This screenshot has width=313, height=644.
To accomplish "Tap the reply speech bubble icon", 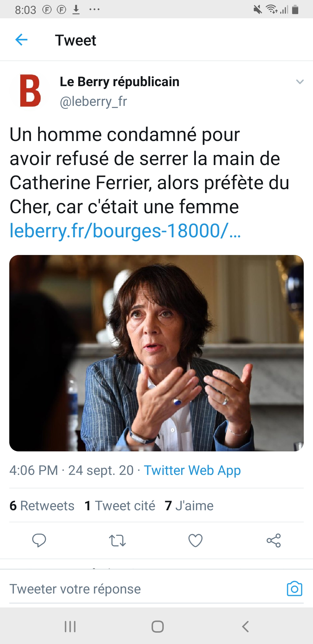I will [39, 540].
